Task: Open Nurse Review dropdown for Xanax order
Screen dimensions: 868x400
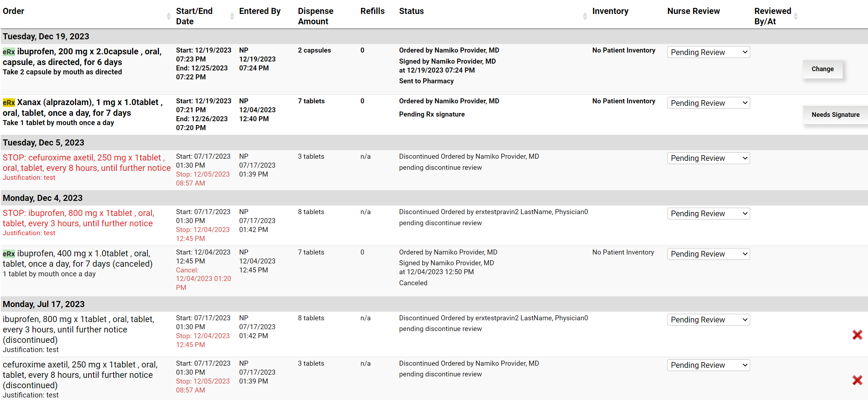Action: click(708, 103)
